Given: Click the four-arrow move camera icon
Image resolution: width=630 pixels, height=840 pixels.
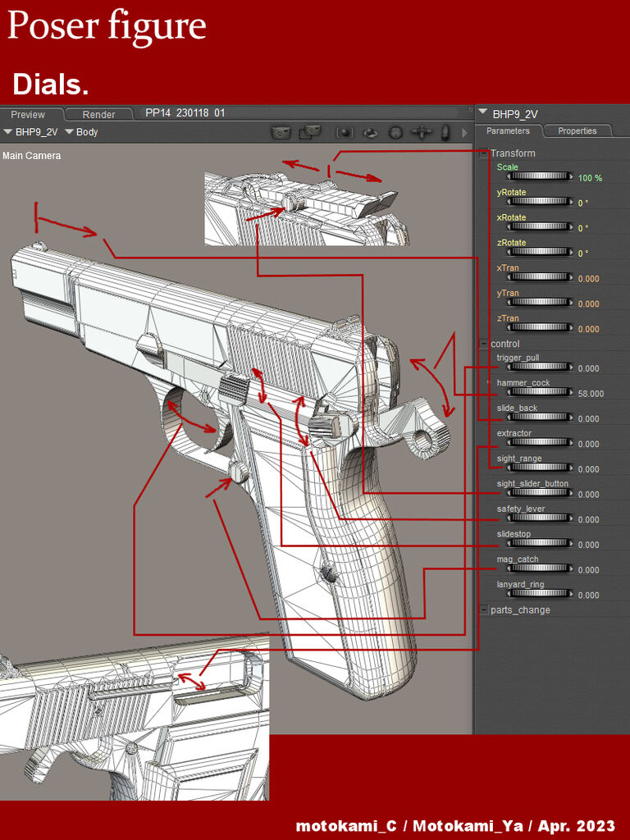Looking at the screenshot, I should [x=421, y=132].
